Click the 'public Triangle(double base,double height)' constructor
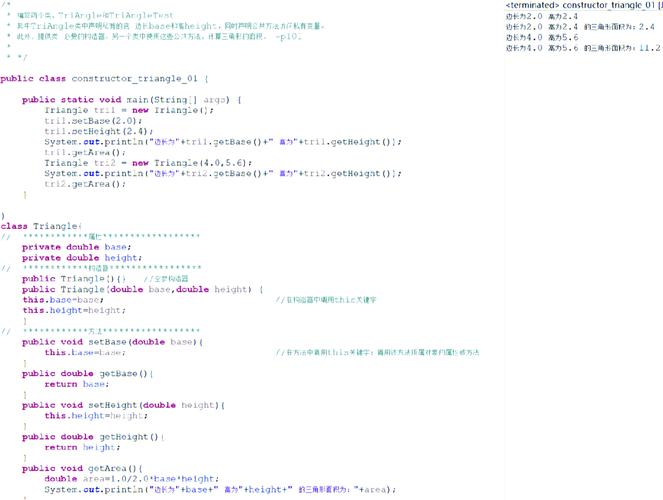The width and height of the screenshot is (663, 500). coord(142,290)
